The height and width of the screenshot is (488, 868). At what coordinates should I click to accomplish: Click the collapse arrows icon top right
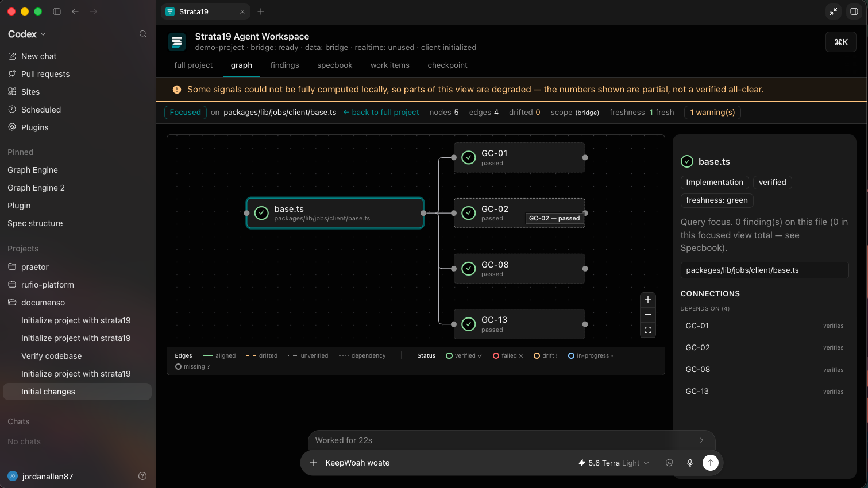coord(834,11)
